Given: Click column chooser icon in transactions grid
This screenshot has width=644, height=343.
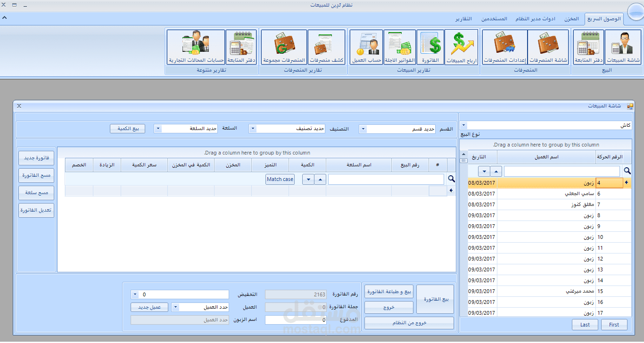Looking at the screenshot, I should [x=464, y=160].
